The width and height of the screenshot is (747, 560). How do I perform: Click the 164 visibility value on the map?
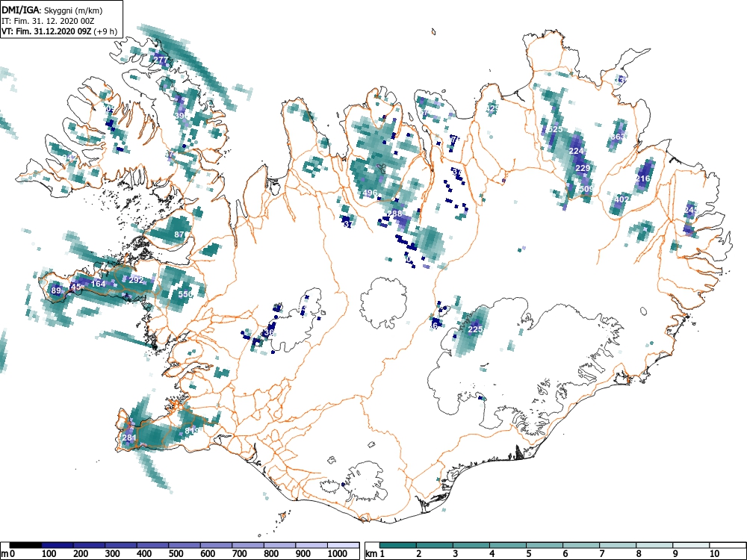tap(98, 284)
